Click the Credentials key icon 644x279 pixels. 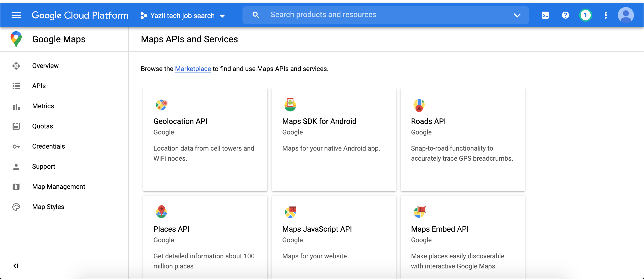tap(16, 147)
